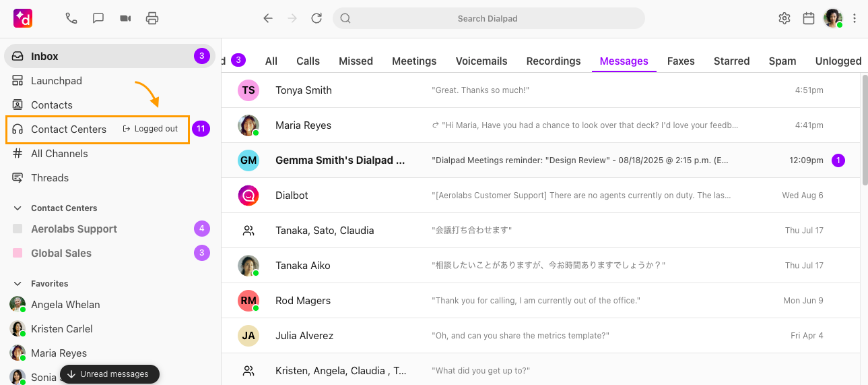Image resolution: width=868 pixels, height=385 pixels.
Task: Open the calendar icon
Action: [x=809, y=18]
